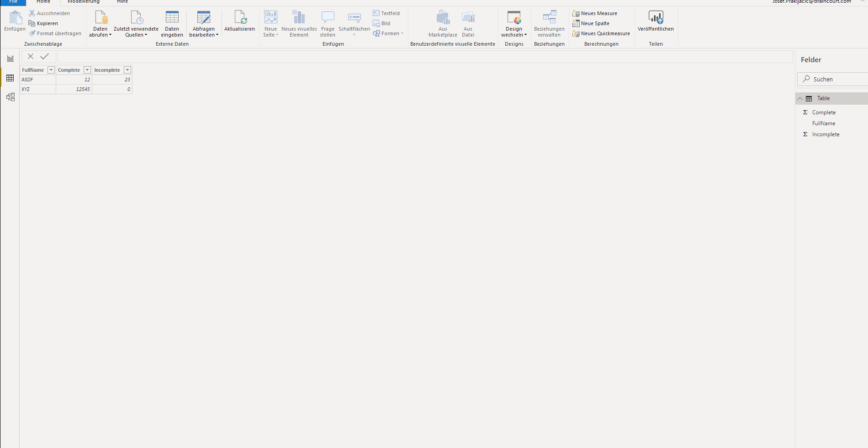Click the Veröffentlichen publish icon

(656, 17)
